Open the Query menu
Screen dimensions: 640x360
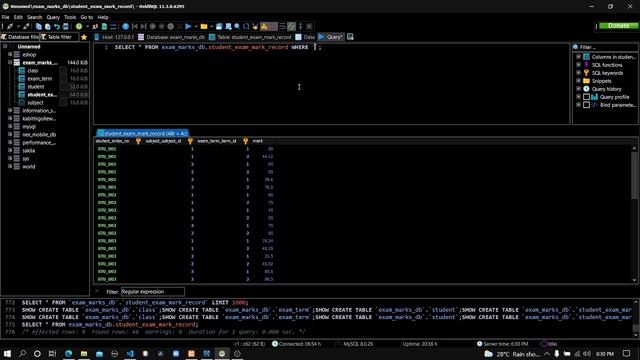[53, 17]
